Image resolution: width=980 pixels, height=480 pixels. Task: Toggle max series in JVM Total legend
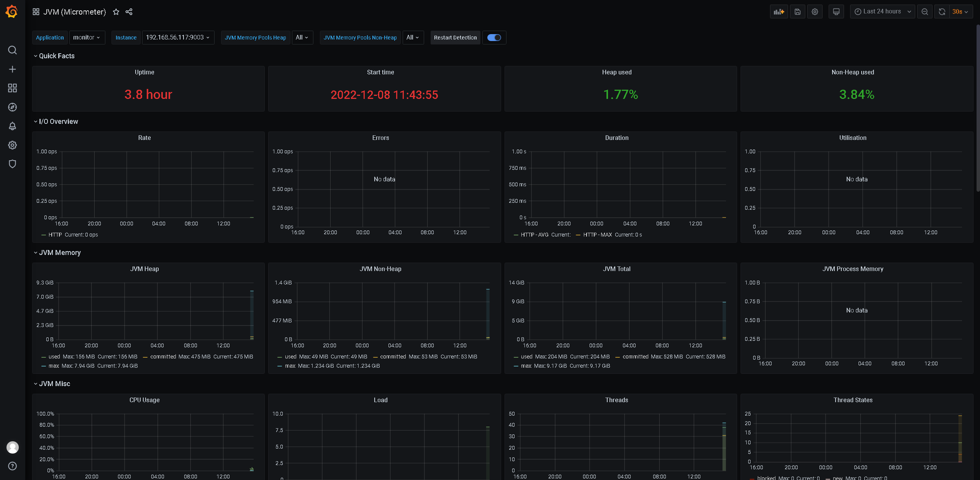tap(526, 366)
